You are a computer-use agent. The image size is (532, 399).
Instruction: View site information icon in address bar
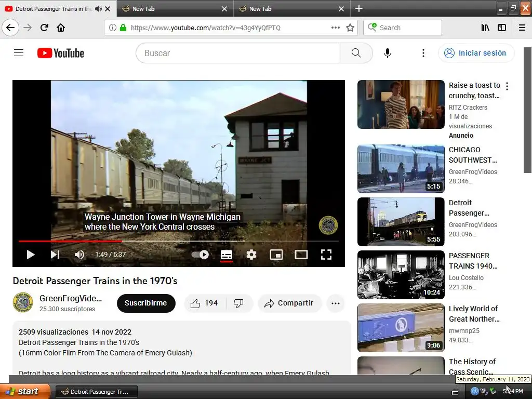click(113, 28)
